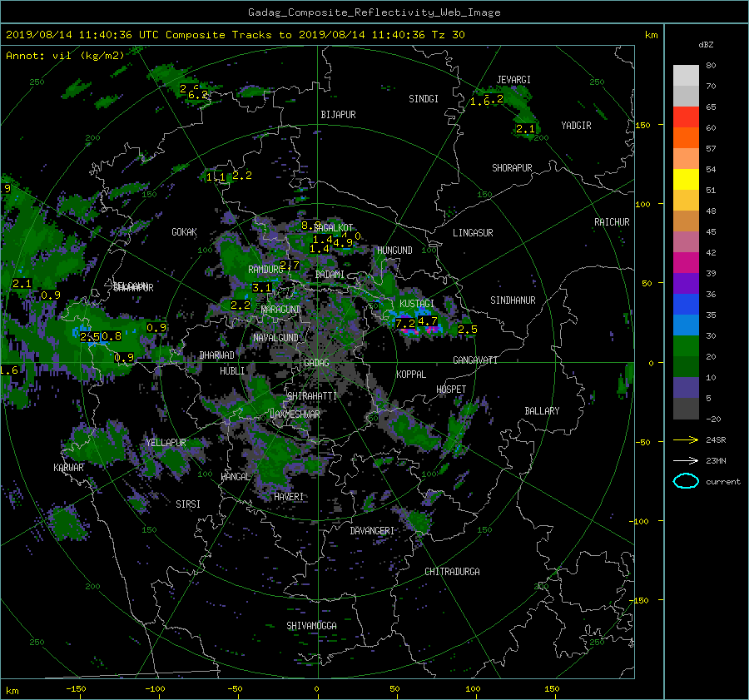Click the SHORAPUR label
The height and width of the screenshot is (700, 749).
512,167
